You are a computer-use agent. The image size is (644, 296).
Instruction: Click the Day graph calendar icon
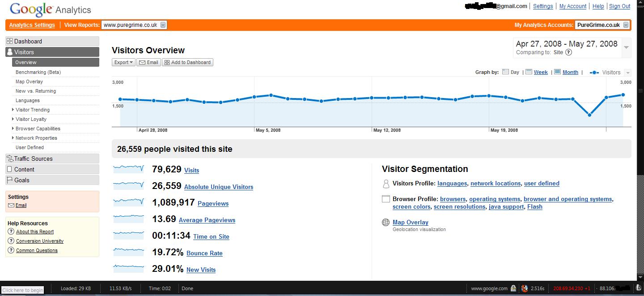tap(505, 72)
